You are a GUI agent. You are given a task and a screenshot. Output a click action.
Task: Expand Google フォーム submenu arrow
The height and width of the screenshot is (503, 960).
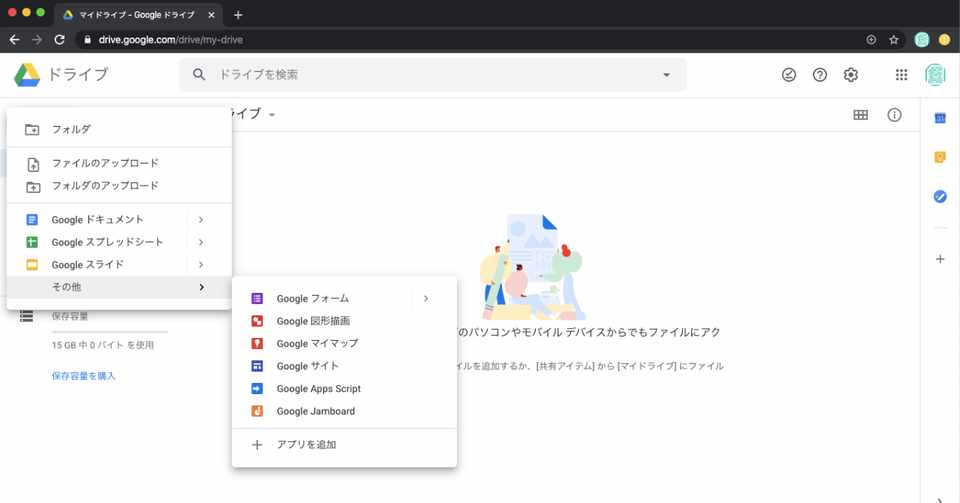[426, 299]
